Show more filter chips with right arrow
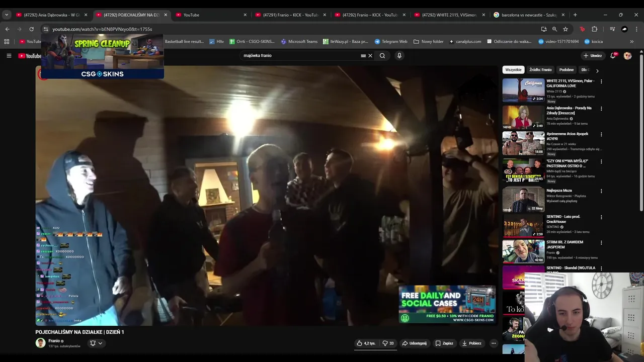644x362 pixels. pos(597,71)
